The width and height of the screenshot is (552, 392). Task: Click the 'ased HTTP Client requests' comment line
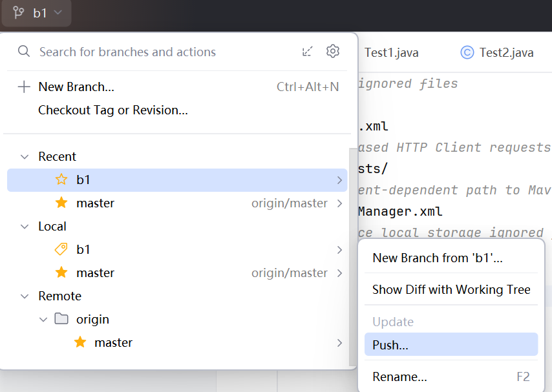point(454,147)
